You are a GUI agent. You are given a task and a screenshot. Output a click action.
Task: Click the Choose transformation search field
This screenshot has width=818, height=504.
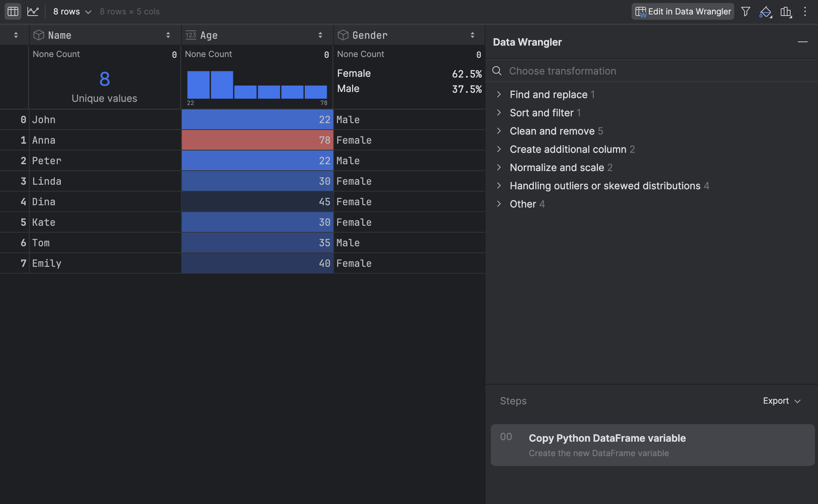pos(609,71)
